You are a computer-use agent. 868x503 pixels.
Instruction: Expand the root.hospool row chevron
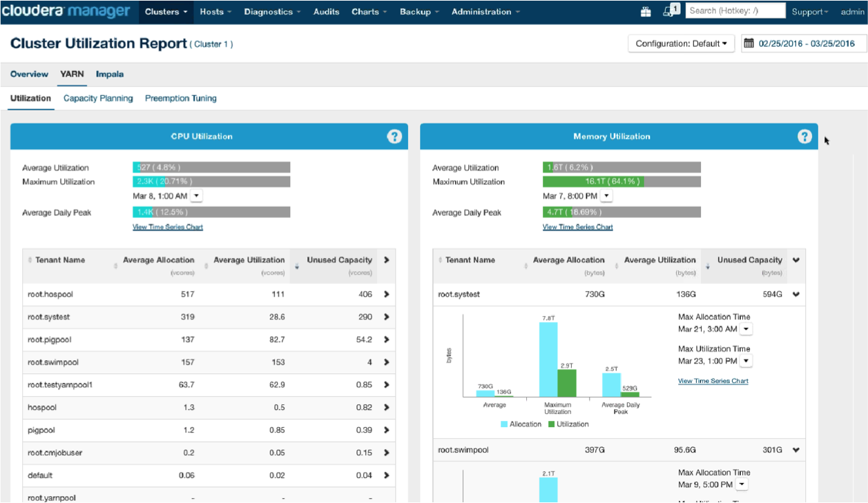pos(386,295)
